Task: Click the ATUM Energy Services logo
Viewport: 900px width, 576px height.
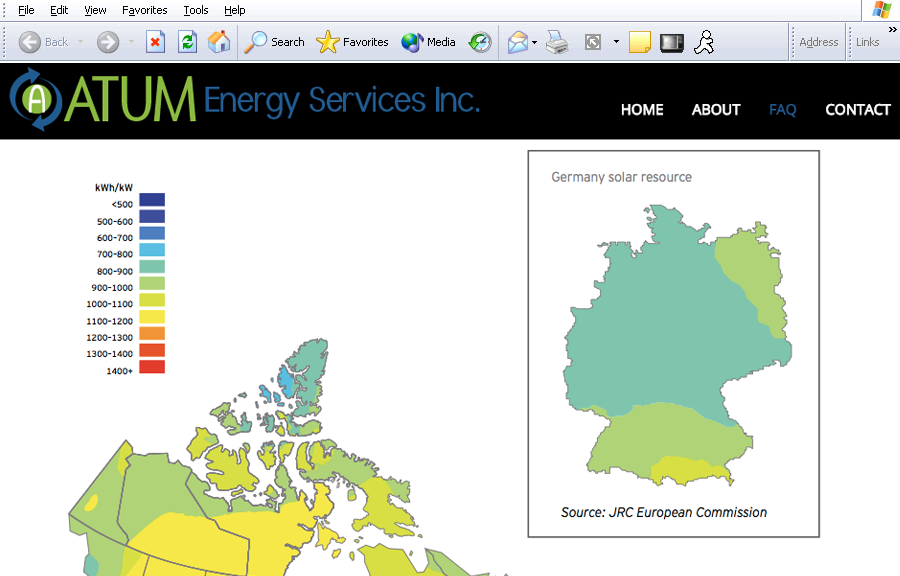Action: (244, 100)
